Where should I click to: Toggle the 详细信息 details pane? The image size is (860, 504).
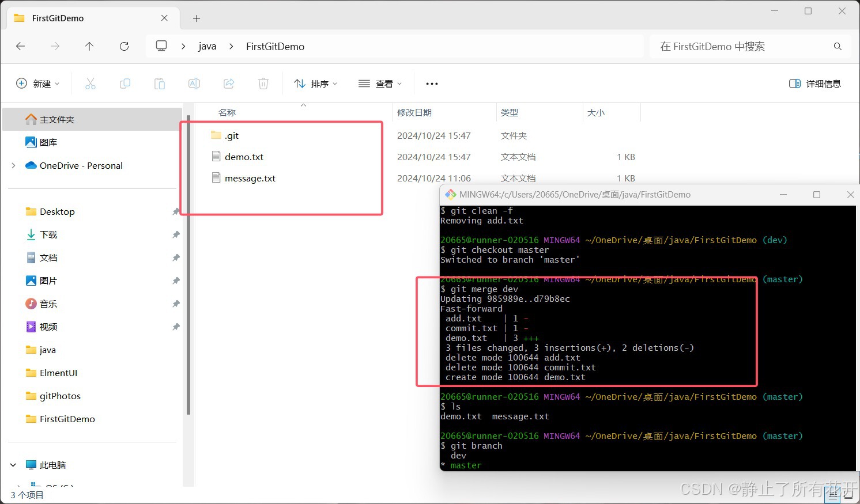click(814, 84)
